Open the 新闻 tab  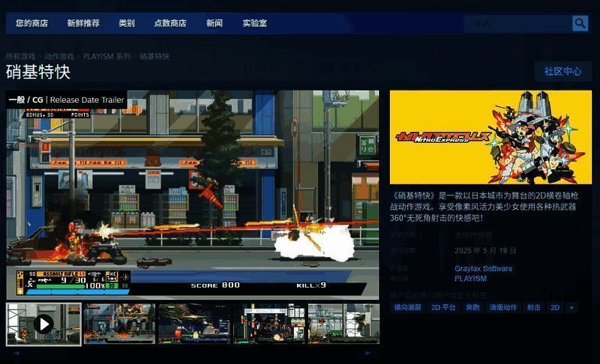point(214,23)
